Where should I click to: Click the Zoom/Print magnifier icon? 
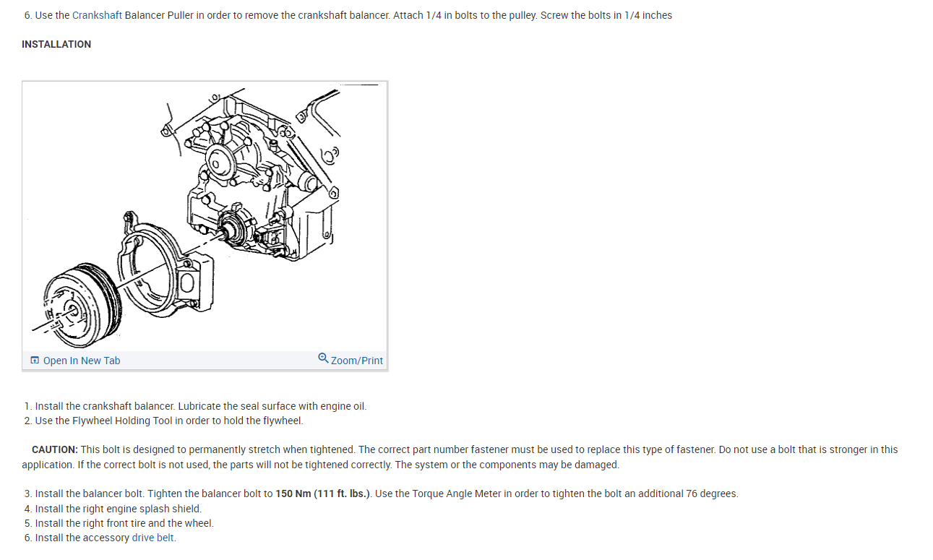[x=323, y=358]
